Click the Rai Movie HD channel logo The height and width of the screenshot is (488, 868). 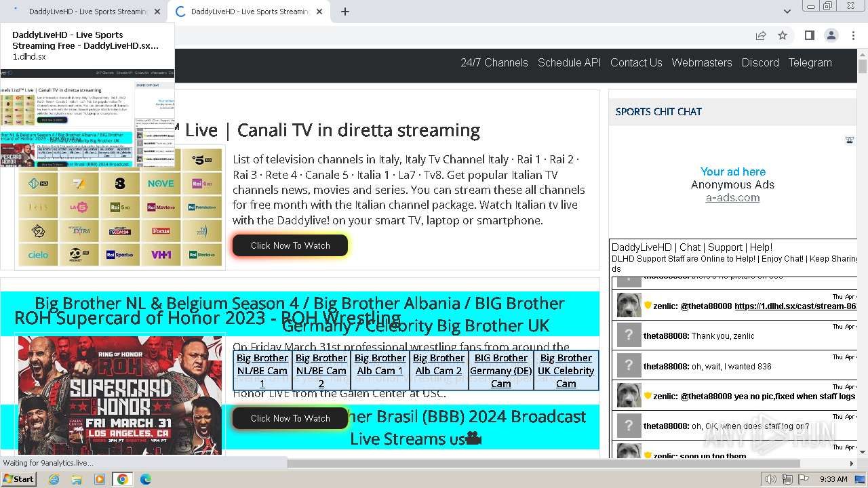coord(161,207)
